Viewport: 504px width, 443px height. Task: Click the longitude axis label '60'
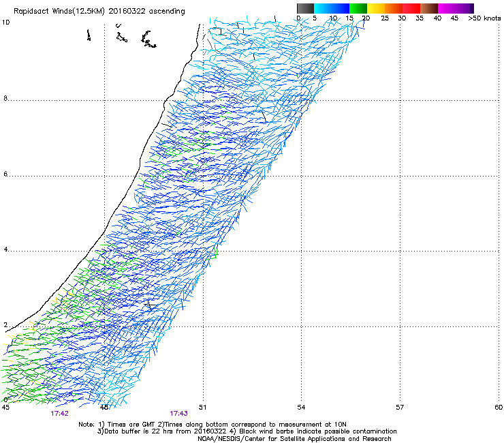pyautogui.click(x=499, y=408)
